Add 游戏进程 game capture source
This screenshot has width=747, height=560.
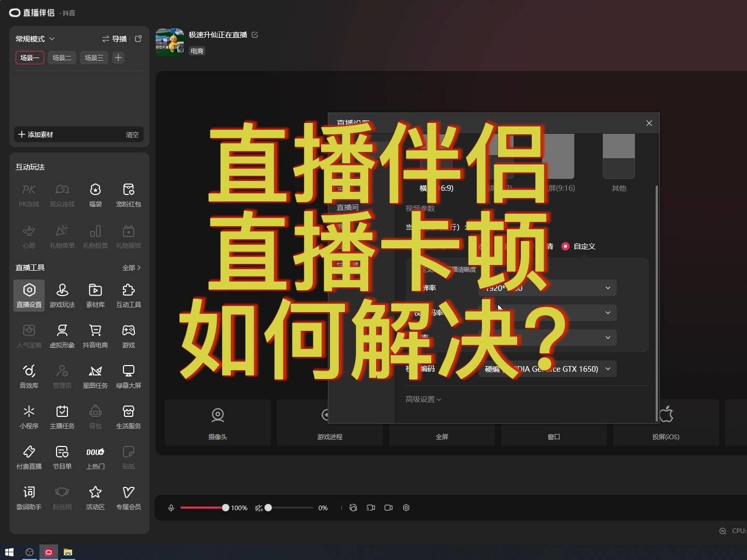point(330,423)
